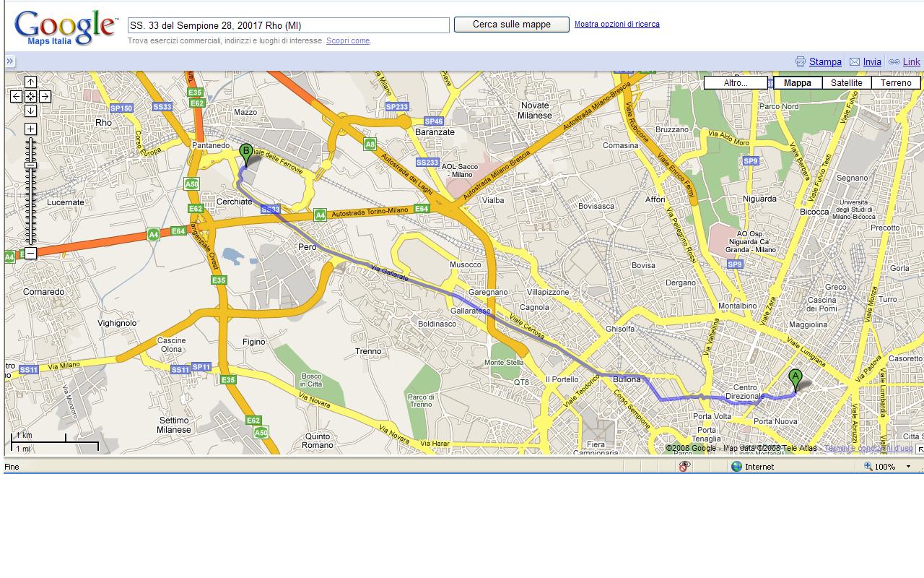Click the Pero town label

308,247
